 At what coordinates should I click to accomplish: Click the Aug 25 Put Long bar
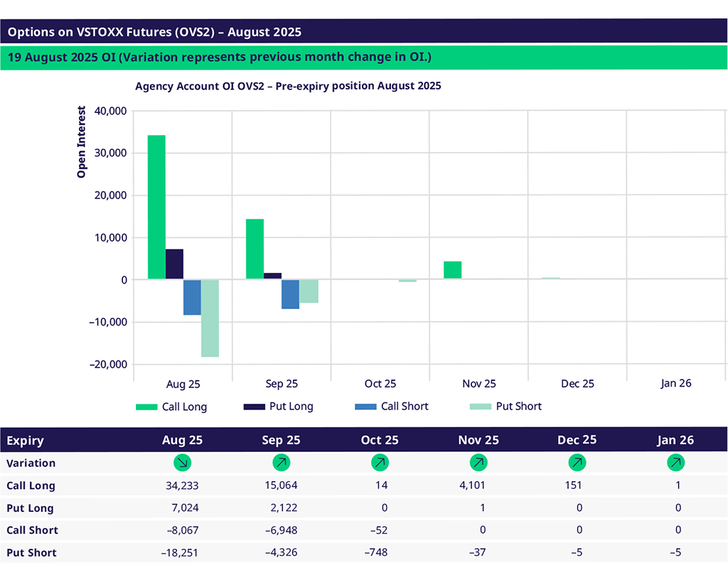pyautogui.click(x=174, y=264)
